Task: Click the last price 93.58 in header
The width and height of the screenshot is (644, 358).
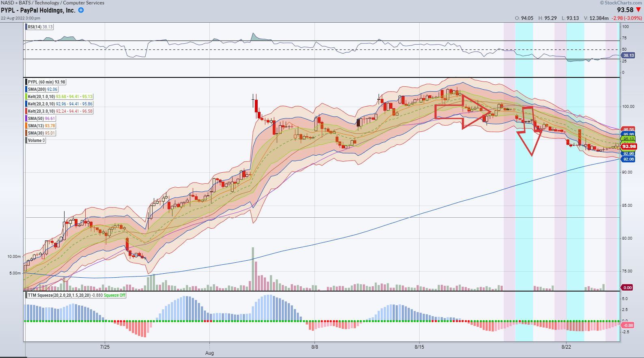Action: point(625,10)
